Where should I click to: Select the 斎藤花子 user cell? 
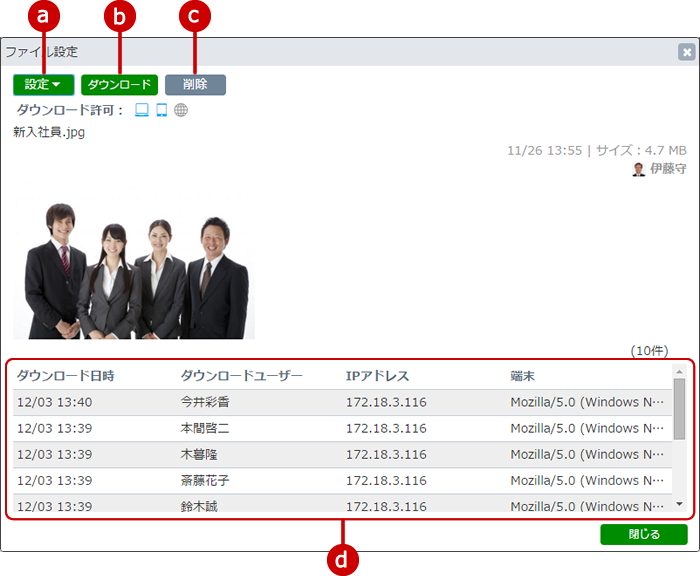[205, 480]
